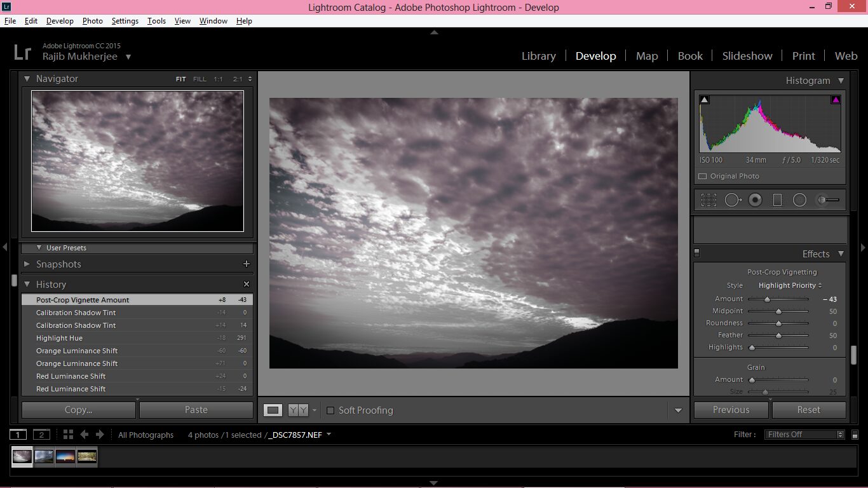
Task: Open the Develop menu
Action: [60, 21]
